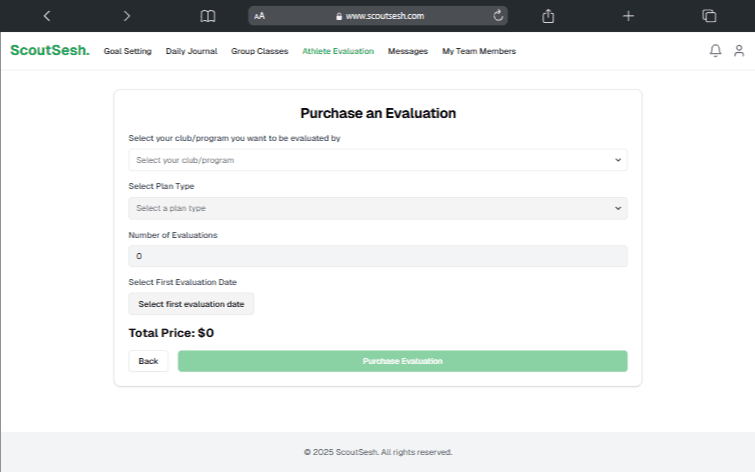Expand the Select a plan type dropdown
The image size is (755, 472).
[377, 208]
